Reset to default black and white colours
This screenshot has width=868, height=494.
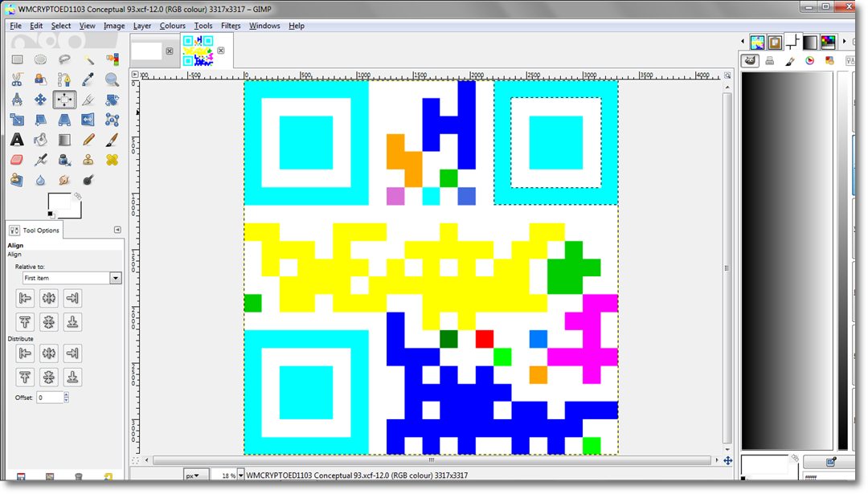51,214
